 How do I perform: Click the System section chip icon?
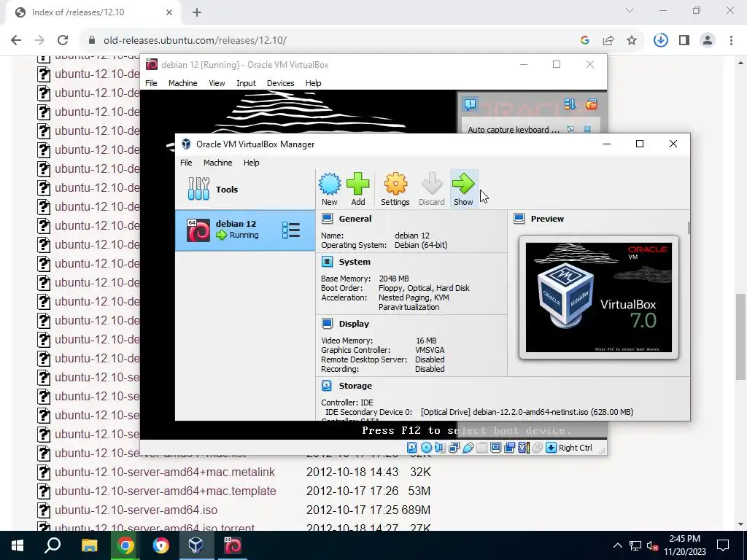pos(328,262)
